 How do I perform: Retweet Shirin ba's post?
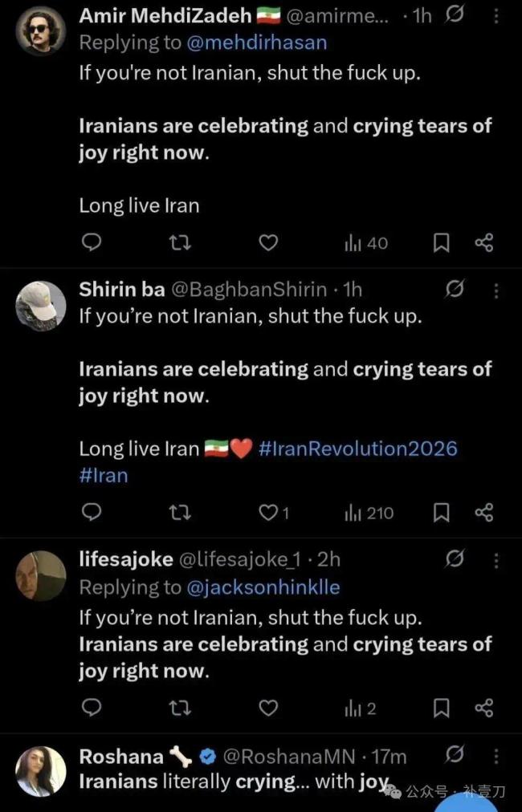pos(181,512)
